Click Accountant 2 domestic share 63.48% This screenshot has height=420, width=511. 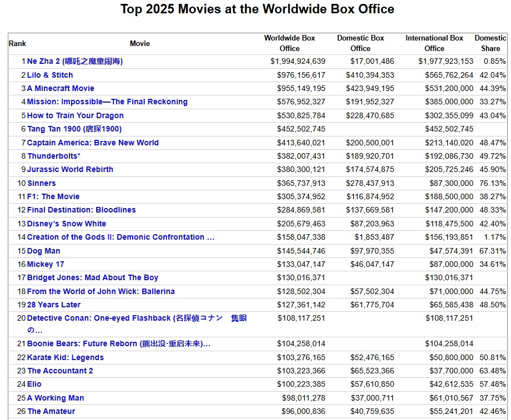click(493, 371)
